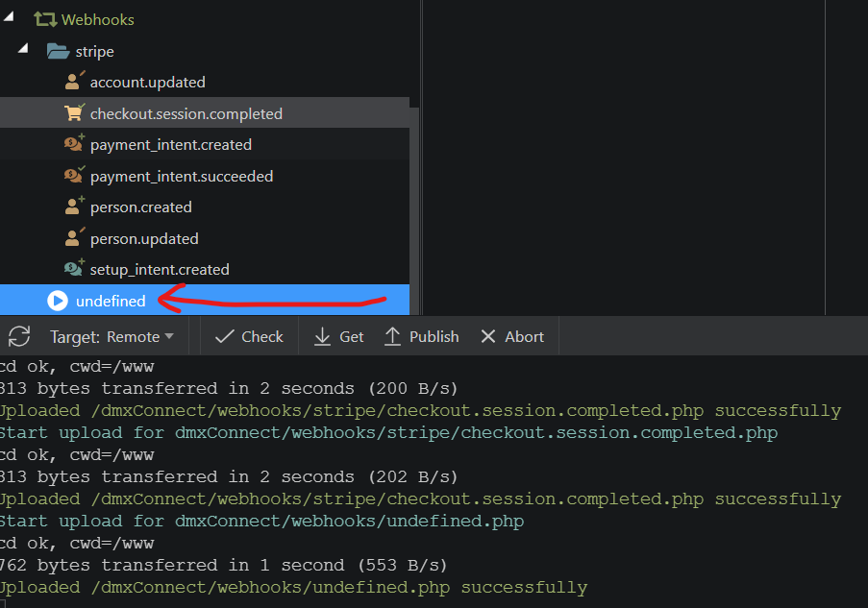Click the person.created person icon
The height and width of the screenshot is (608, 868).
click(x=74, y=206)
